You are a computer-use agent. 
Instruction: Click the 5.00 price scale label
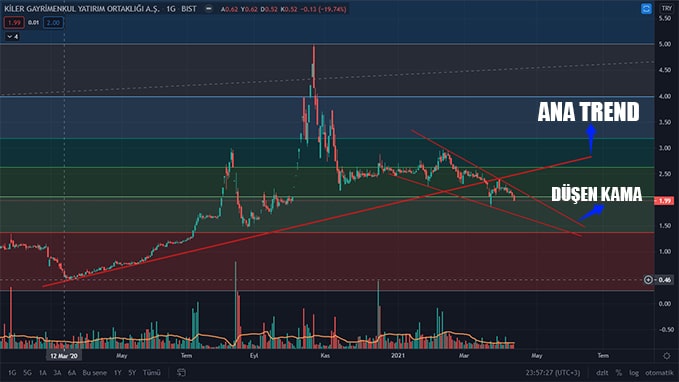665,44
